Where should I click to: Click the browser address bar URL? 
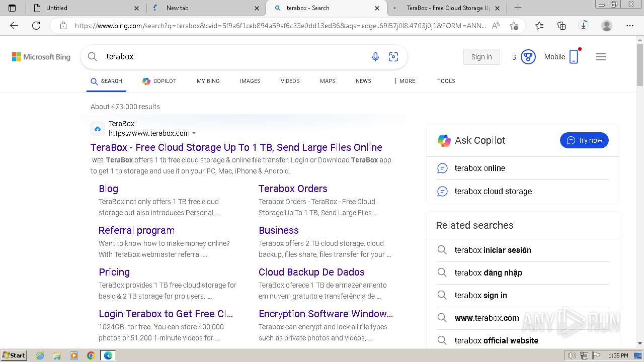(x=280, y=26)
